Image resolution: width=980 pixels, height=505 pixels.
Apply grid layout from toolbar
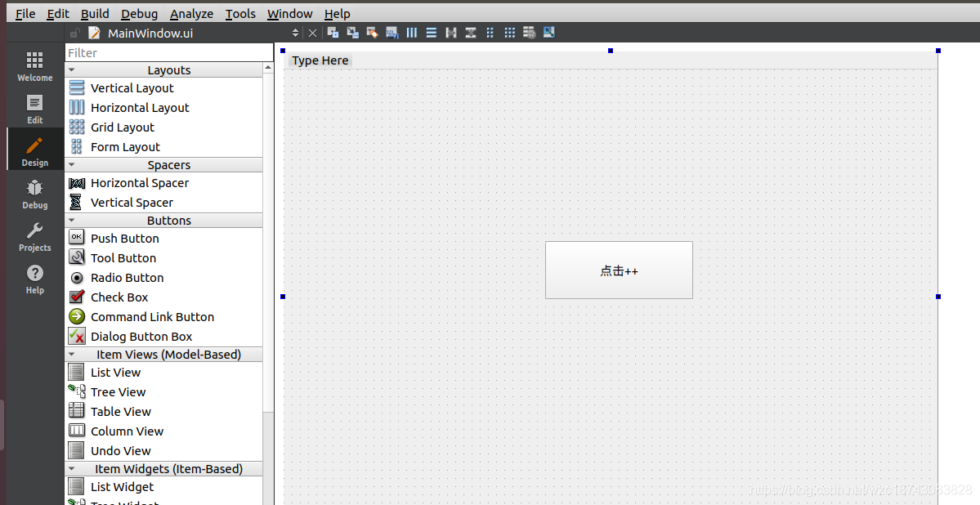click(x=510, y=33)
